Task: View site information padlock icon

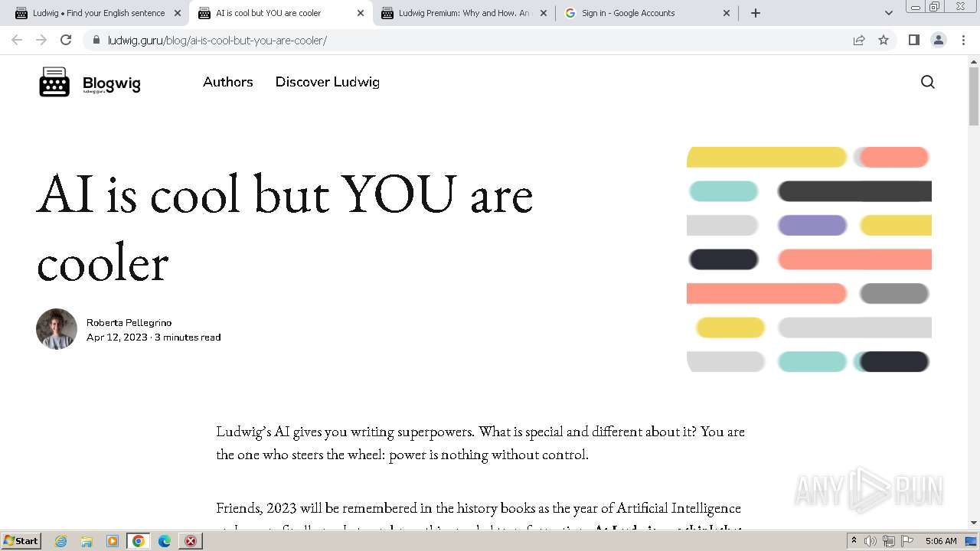Action: pyautogui.click(x=96, y=40)
